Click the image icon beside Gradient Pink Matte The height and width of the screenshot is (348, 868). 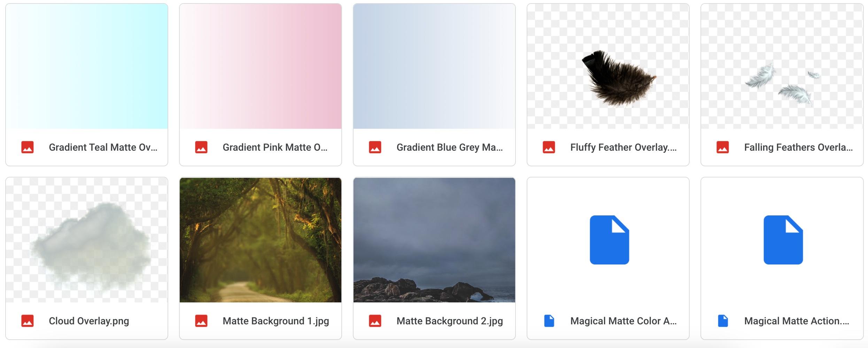tap(201, 147)
